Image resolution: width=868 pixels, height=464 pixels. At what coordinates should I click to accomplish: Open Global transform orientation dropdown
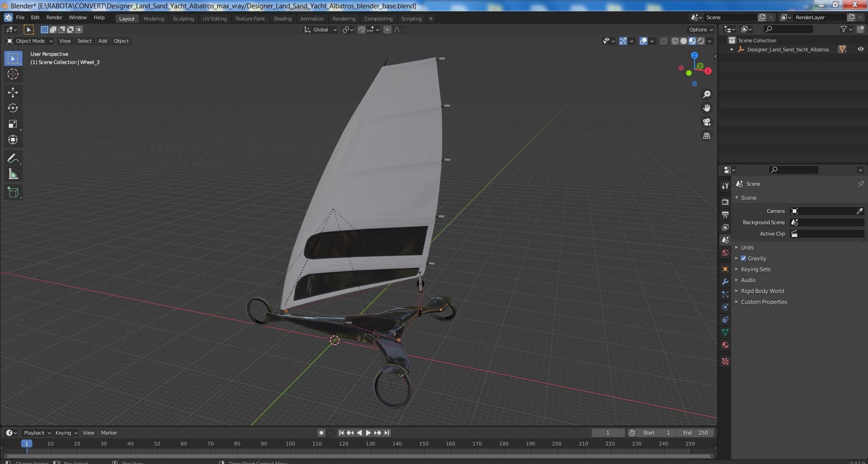coord(320,30)
